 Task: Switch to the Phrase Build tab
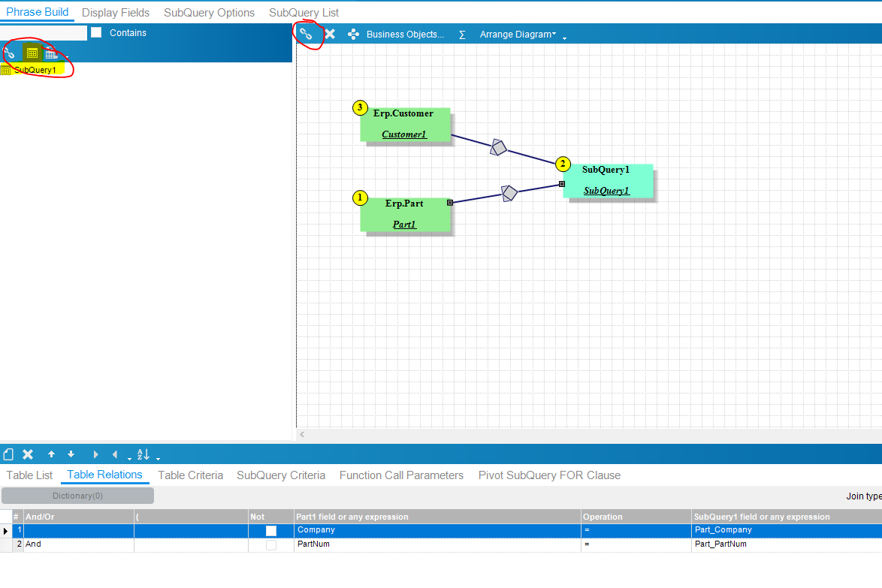(37, 12)
